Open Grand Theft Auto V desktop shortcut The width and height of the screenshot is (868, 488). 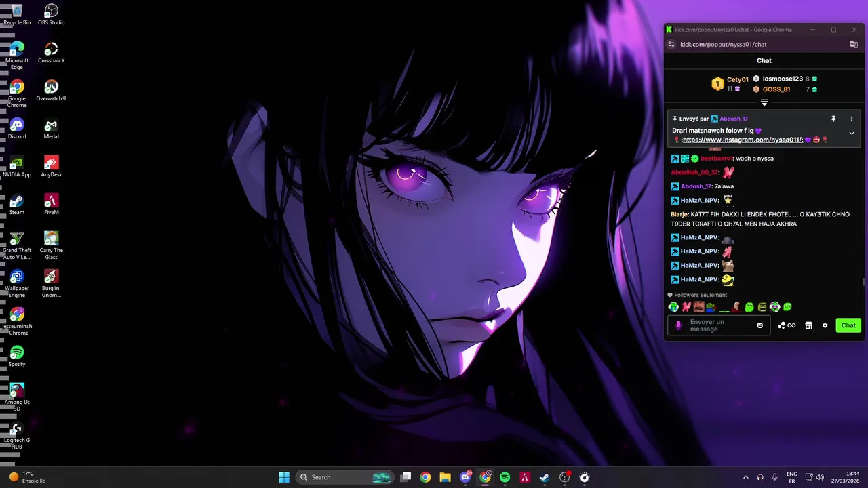coord(17,245)
